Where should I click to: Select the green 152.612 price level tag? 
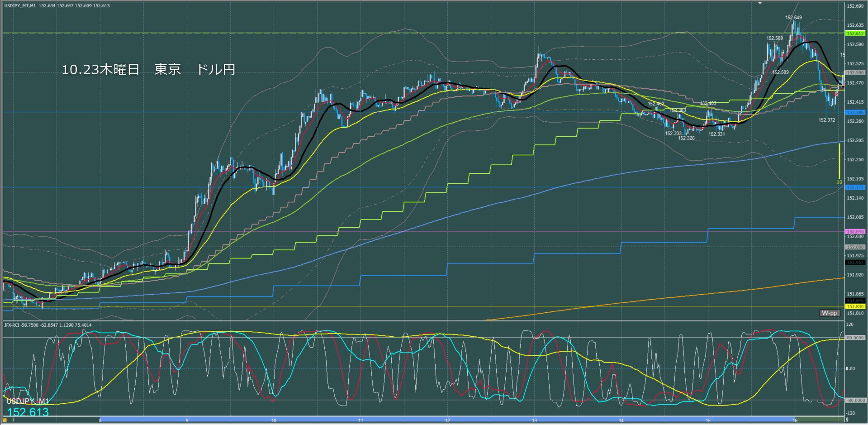click(855, 33)
